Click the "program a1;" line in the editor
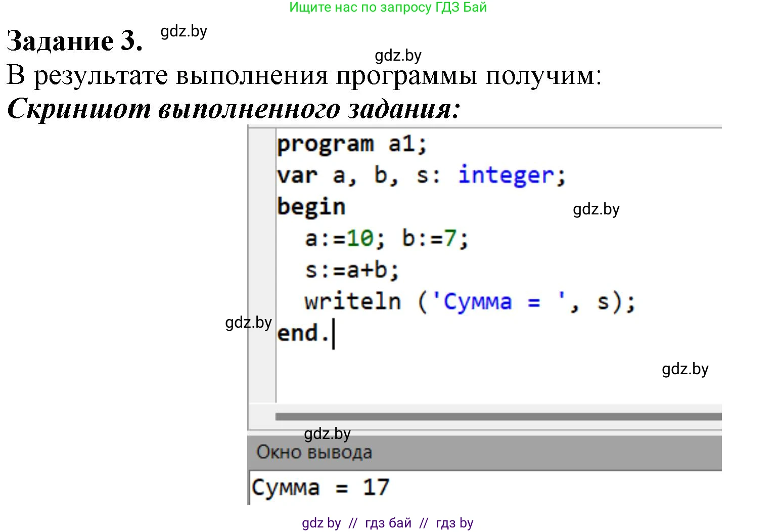The height and width of the screenshot is (532, 777). click(352, 144)
